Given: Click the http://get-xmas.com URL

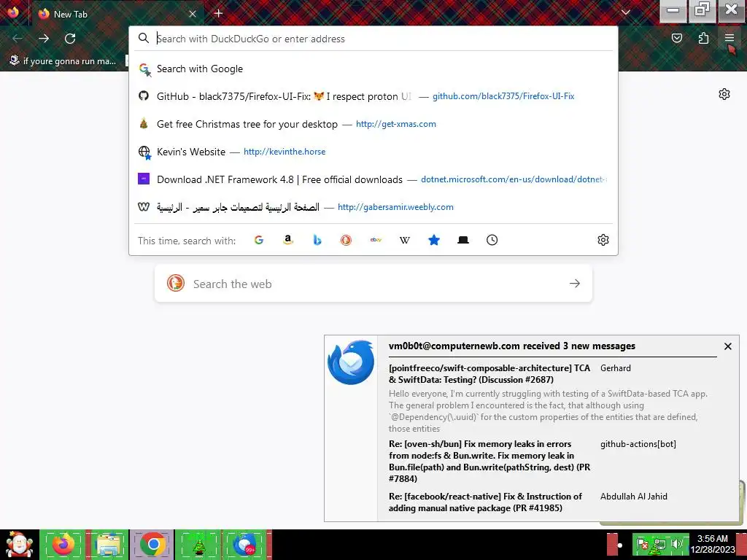Looking at the screenshot, I should (396, 124).
